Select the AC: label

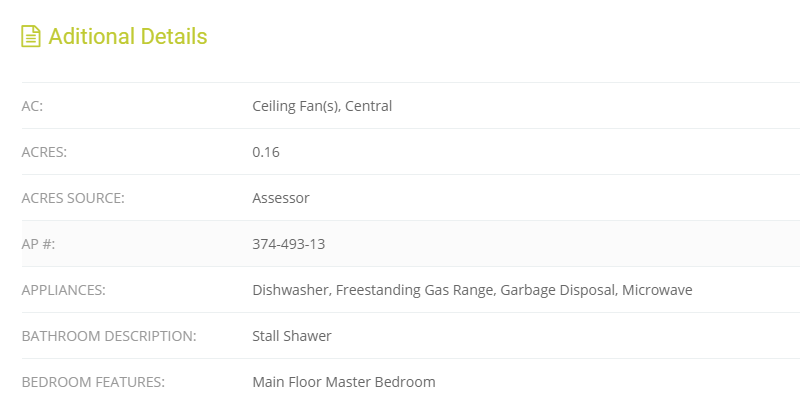coord(32,106)
